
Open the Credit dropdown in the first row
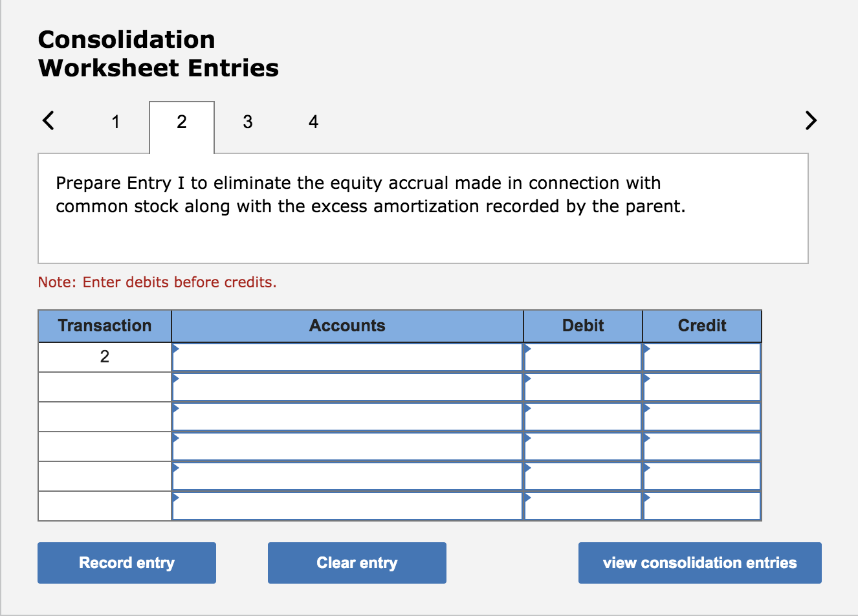[x=701, y=357]
